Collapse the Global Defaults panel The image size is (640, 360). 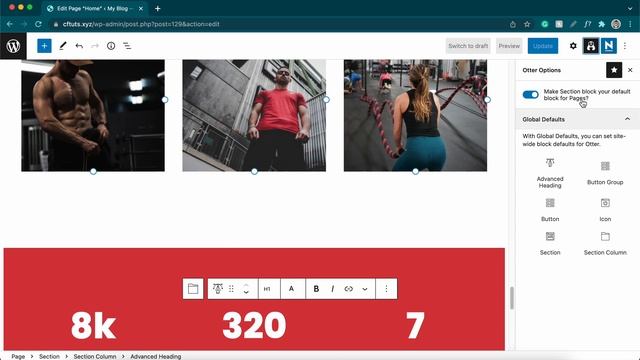point(627,119)
